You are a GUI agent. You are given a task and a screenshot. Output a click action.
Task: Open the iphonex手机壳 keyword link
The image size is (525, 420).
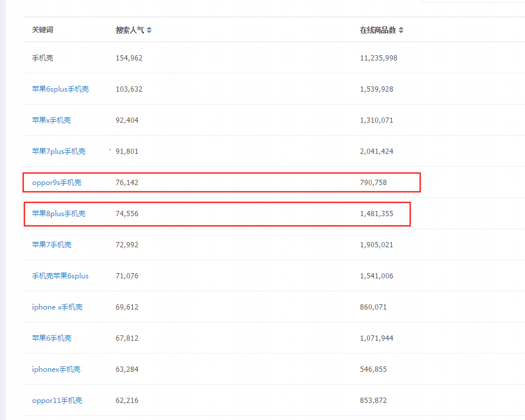[56, 369]
